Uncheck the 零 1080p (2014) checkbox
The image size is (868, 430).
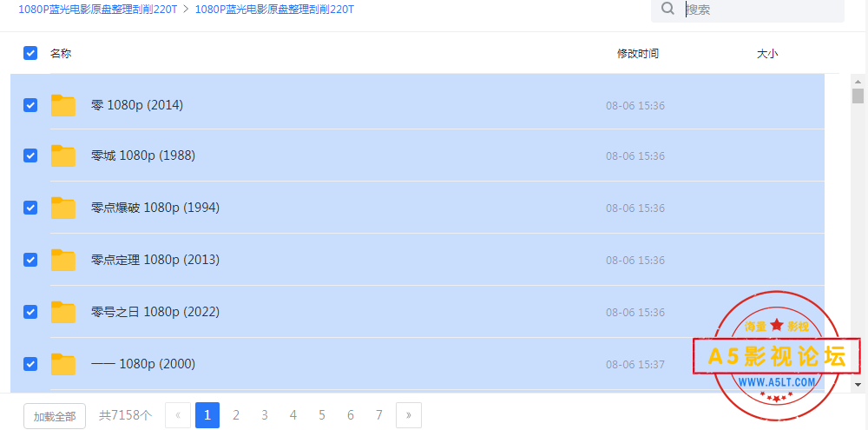(30, 105)
